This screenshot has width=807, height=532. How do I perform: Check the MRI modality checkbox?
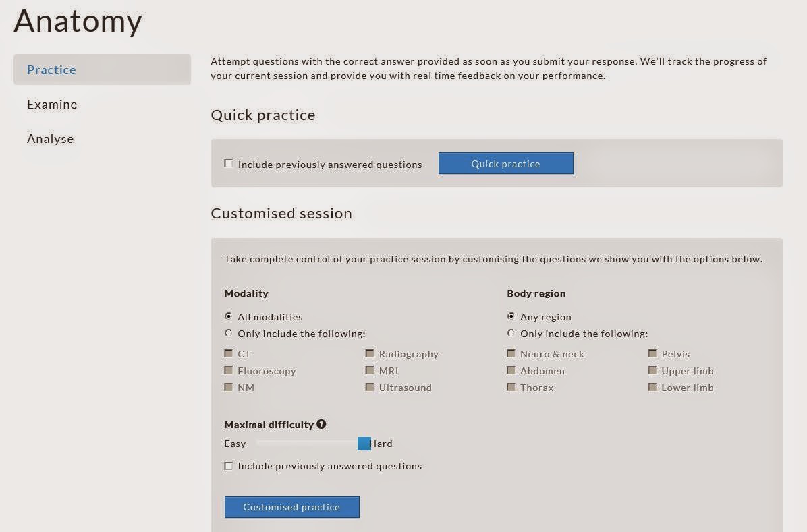pos(370,370)
